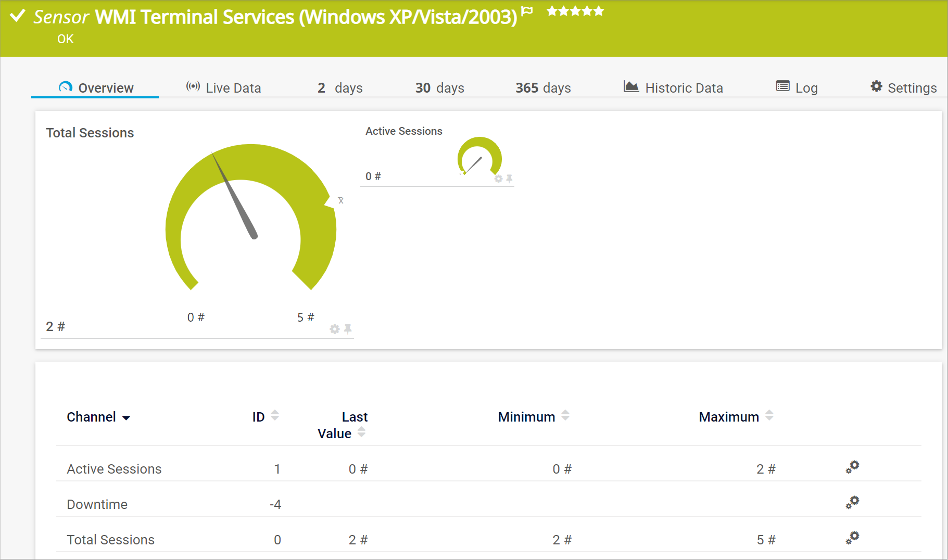Image resolution: width=948 pixels, height=560 pixels.
Task: Open the Historic Data tab
Action: [673, 88]
